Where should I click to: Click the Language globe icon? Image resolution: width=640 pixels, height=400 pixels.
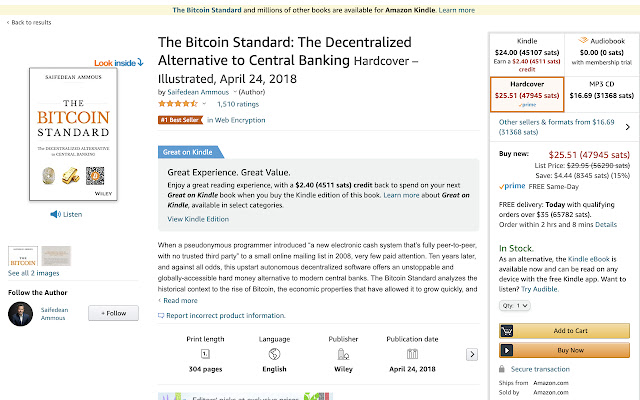click(273, 354)
